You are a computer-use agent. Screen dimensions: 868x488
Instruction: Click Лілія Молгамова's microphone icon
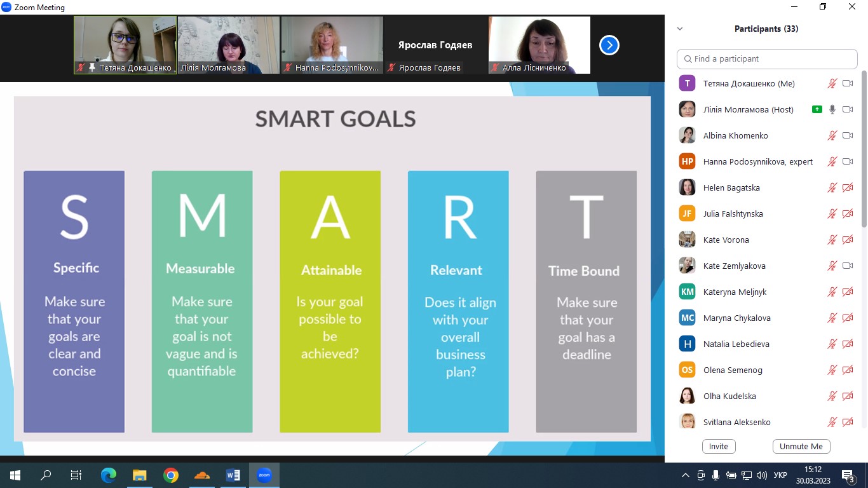tap(832, 109)
